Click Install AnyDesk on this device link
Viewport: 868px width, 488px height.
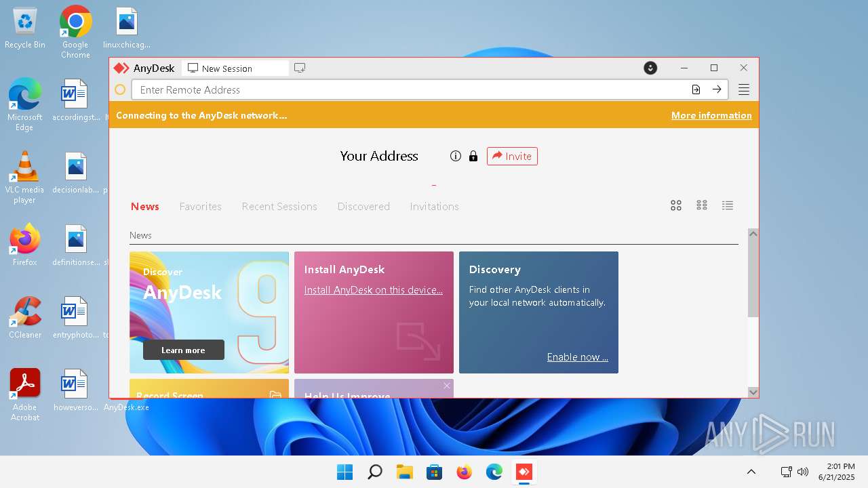(373, 290)
